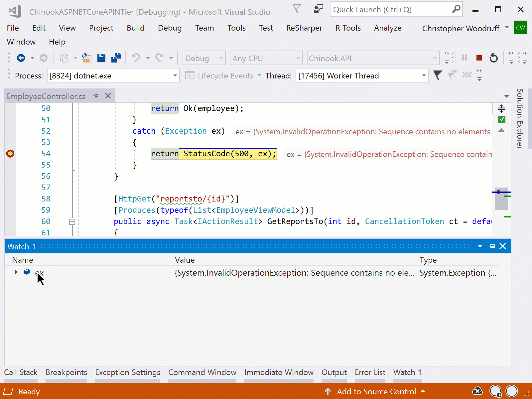Click the breakpoint arrow on line 54

coord(10,153)
